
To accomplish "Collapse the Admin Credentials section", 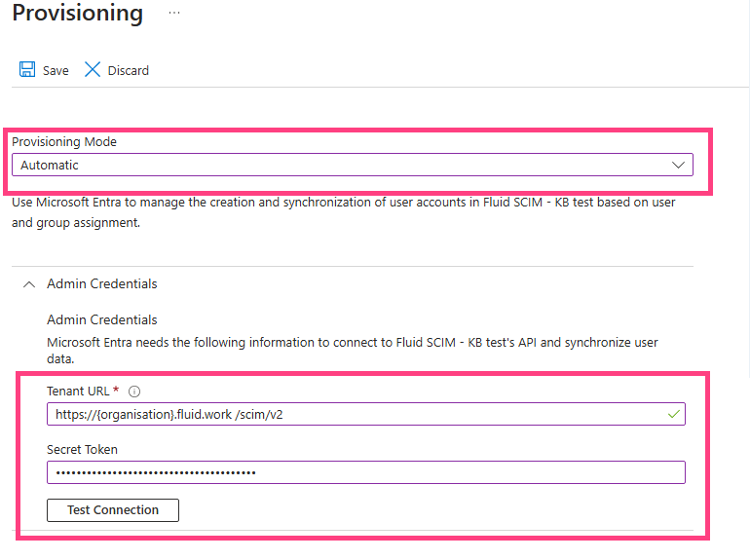I will [29, 284].
